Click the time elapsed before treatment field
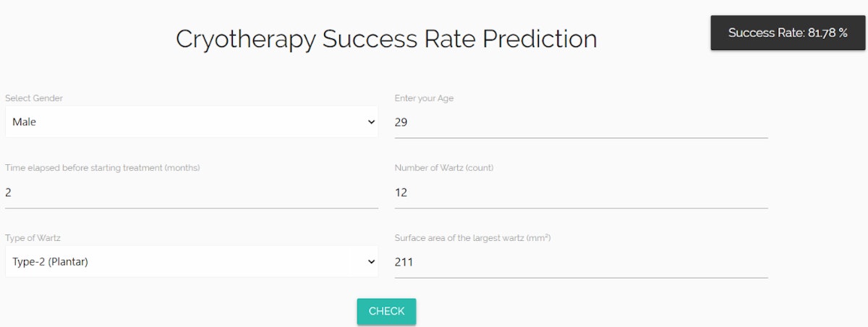The image size is (868, 327). [x=191, y=192]
